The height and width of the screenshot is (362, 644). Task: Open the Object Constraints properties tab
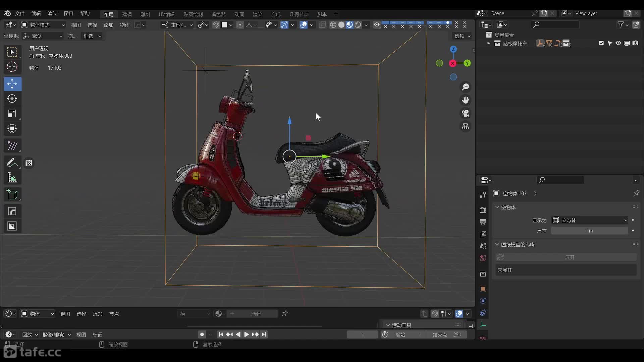(x=483, y=313)
